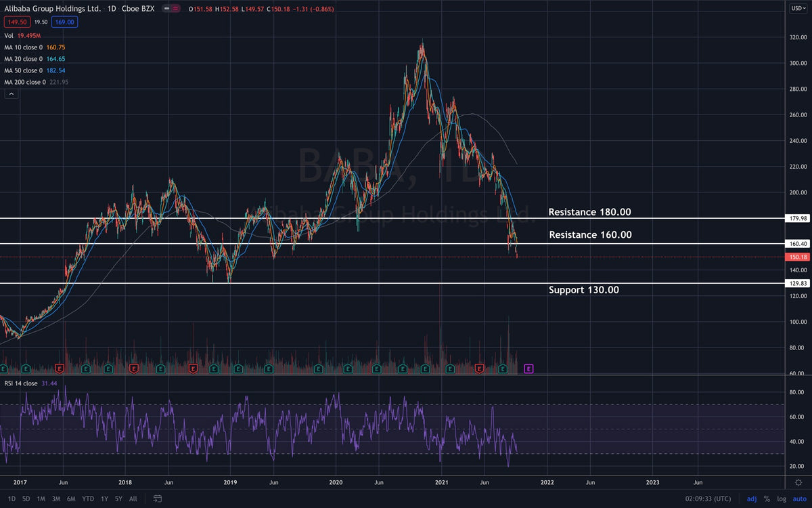Switch price scale to percent via % icon

766,499
